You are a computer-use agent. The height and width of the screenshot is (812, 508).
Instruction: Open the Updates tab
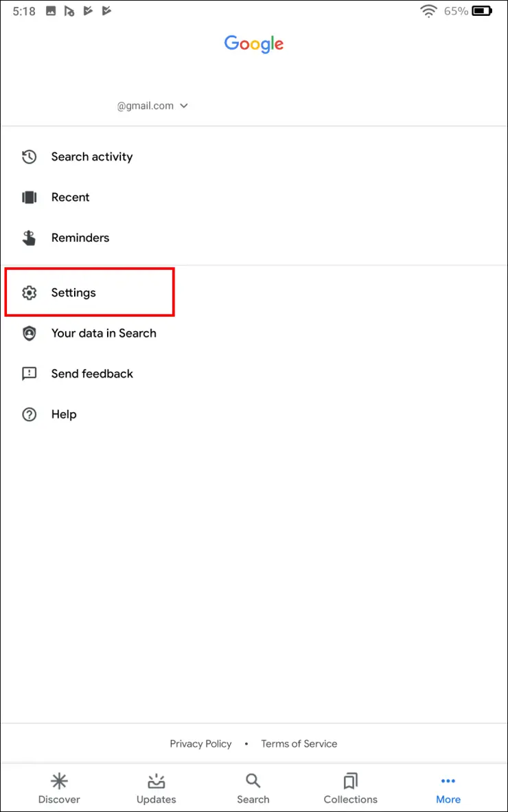point(157,788)
